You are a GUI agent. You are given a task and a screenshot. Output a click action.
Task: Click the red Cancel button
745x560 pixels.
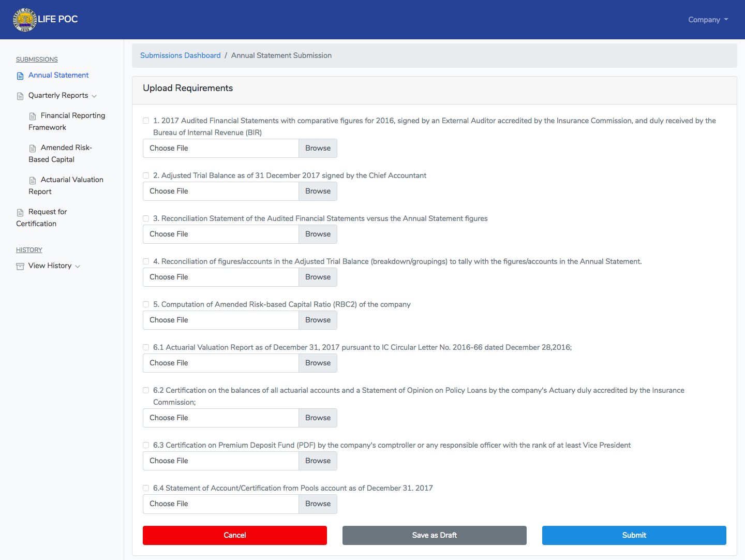click(235, 535)
